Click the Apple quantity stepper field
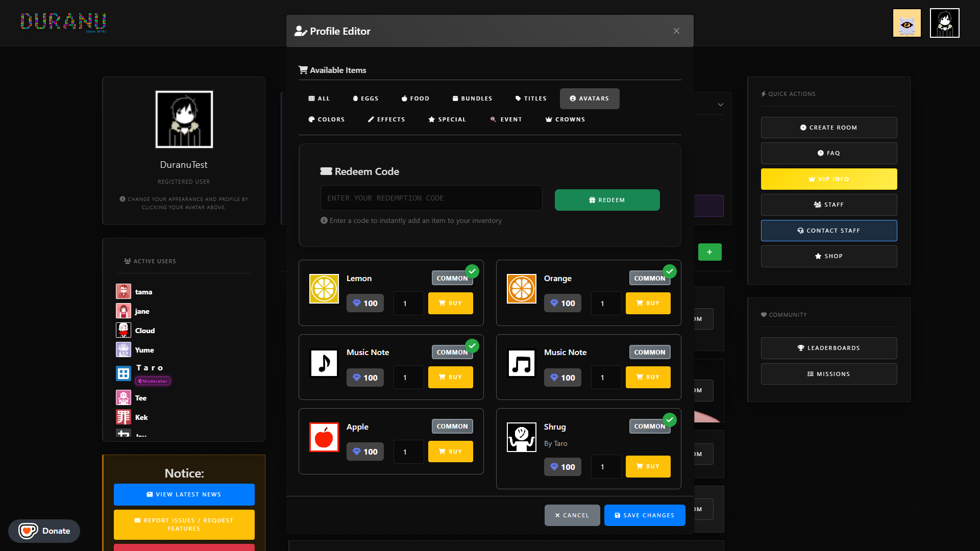 pos(408,452)
